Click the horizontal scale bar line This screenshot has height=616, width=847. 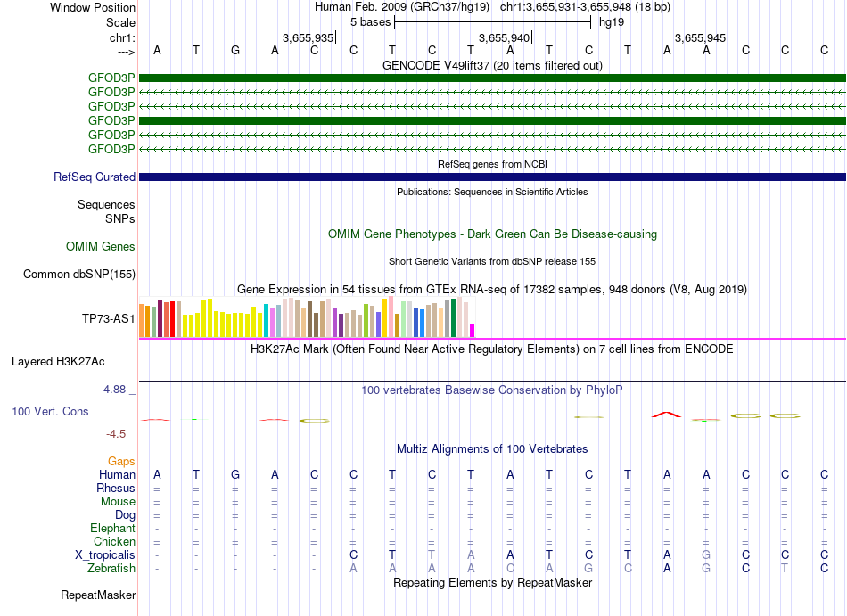(493, 22)
